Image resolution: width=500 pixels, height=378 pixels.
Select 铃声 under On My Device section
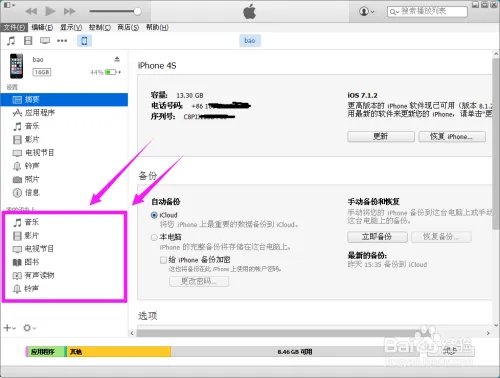64,288
